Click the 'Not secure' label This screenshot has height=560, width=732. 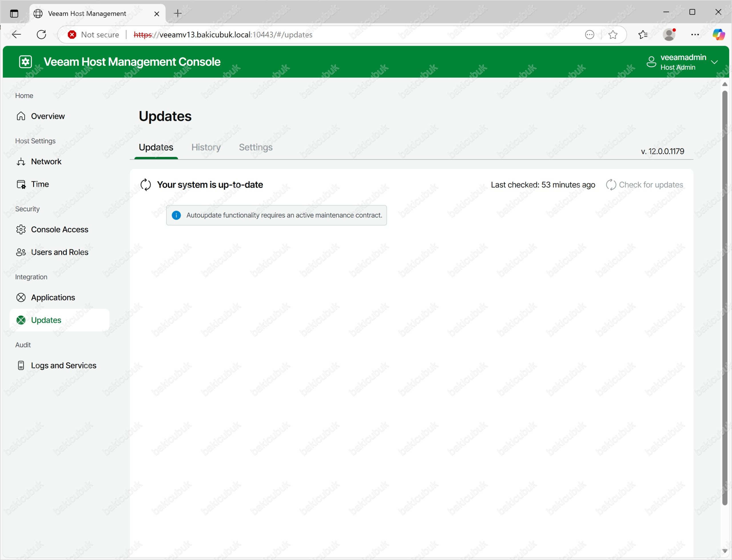point(100,35)
